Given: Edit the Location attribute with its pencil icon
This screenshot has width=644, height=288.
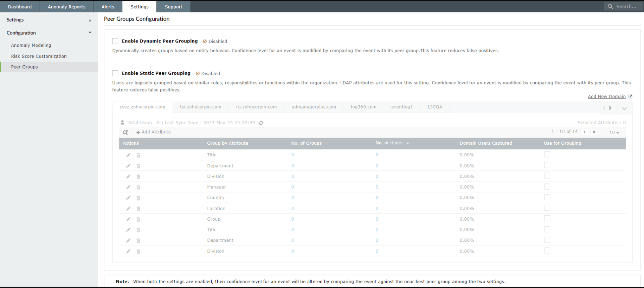Looking at the screenshot, I should (x=128, y=209).
